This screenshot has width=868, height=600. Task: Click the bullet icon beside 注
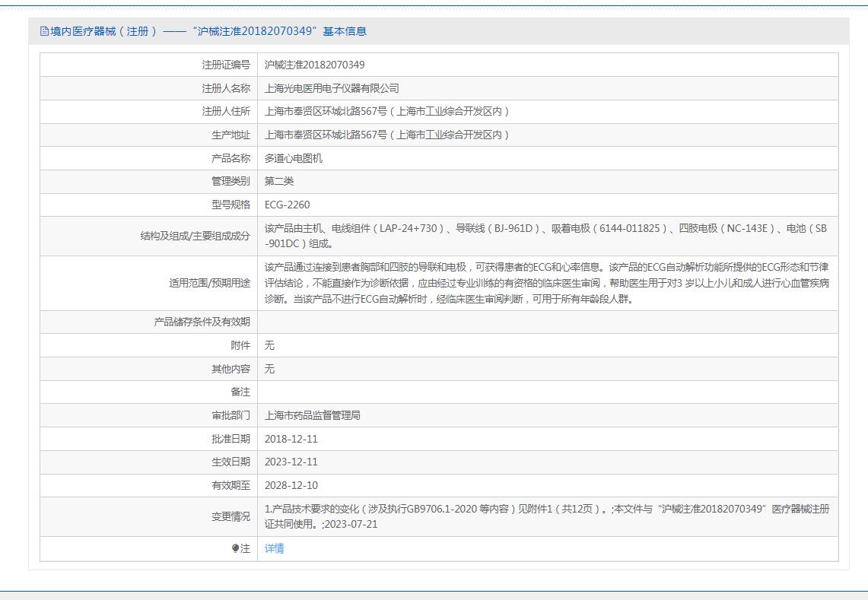236,548
